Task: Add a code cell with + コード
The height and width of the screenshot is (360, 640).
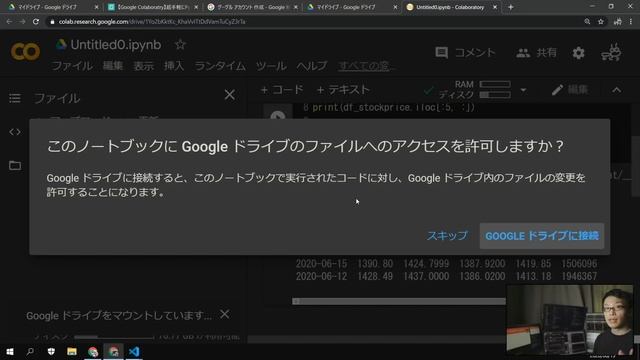Action: pos(282,90)
